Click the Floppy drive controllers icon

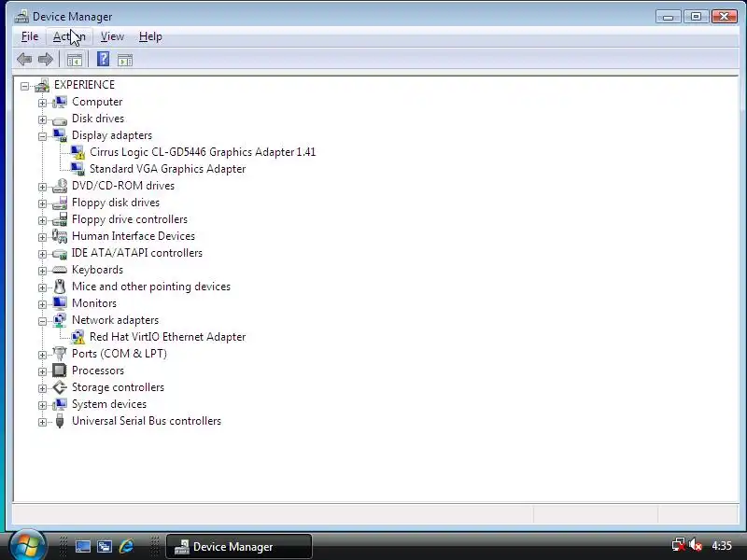pyautogui.click(x=60, y=219)
